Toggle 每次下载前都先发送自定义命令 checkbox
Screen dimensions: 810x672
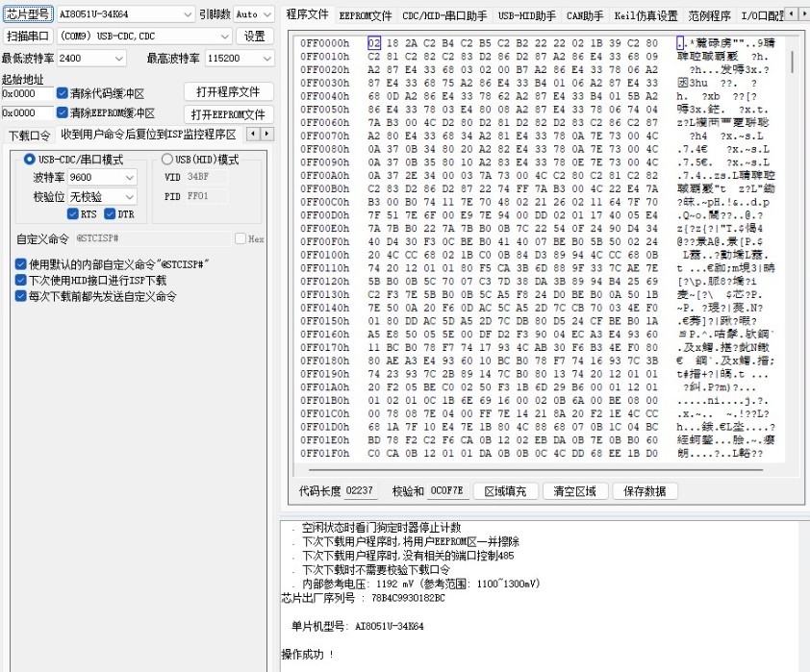pos(20,296)
